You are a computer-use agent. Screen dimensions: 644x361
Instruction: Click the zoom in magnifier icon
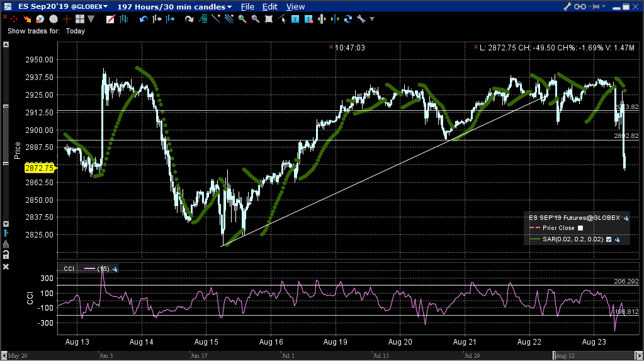pyautogui.click(x=242, y=19)
